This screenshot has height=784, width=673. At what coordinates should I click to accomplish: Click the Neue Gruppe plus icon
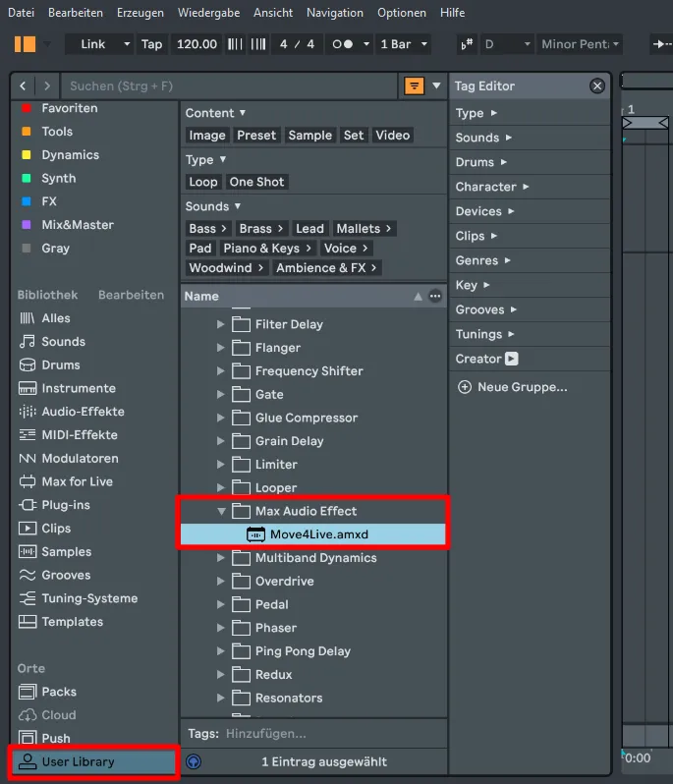coord(465,387)
